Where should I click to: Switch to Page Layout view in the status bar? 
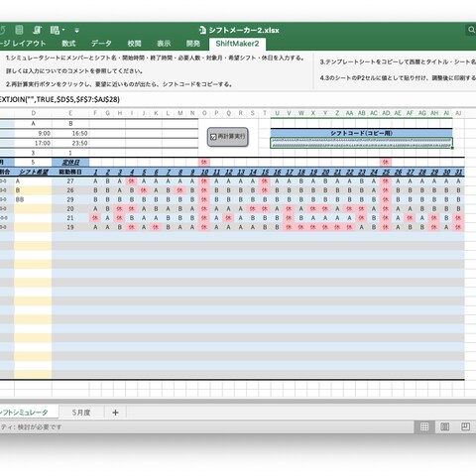point(444,426)
